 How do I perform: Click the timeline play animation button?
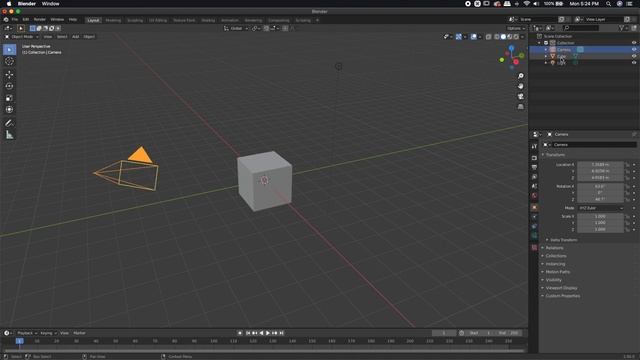pos(268,333)
